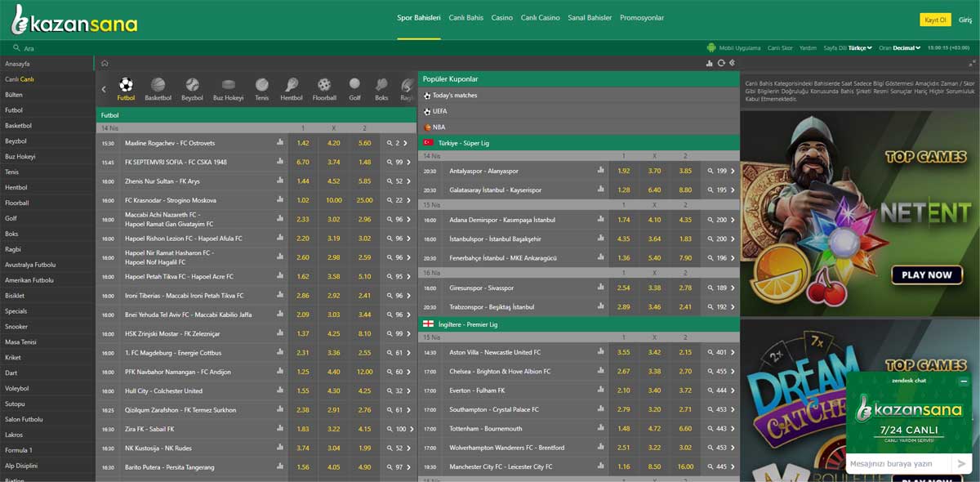
Task: Open Casino top menu
Action: (502, 18)
